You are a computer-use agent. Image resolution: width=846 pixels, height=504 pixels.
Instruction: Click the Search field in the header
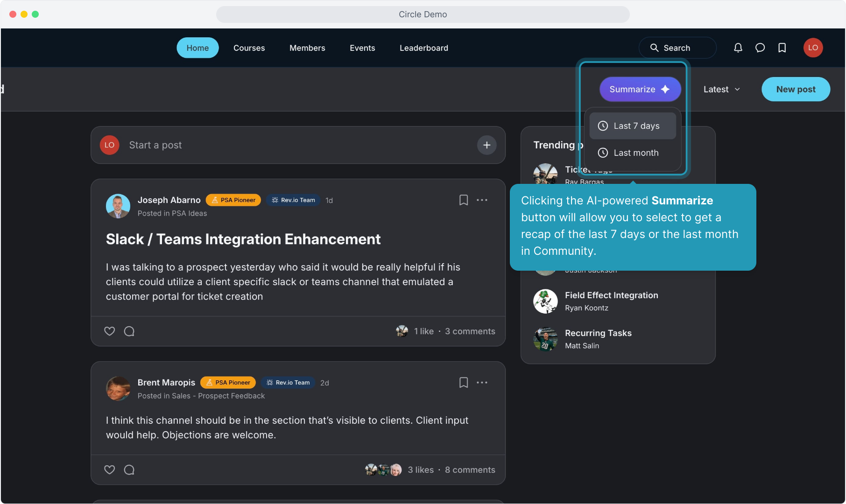pyautogui.click(x=677, y=48)
